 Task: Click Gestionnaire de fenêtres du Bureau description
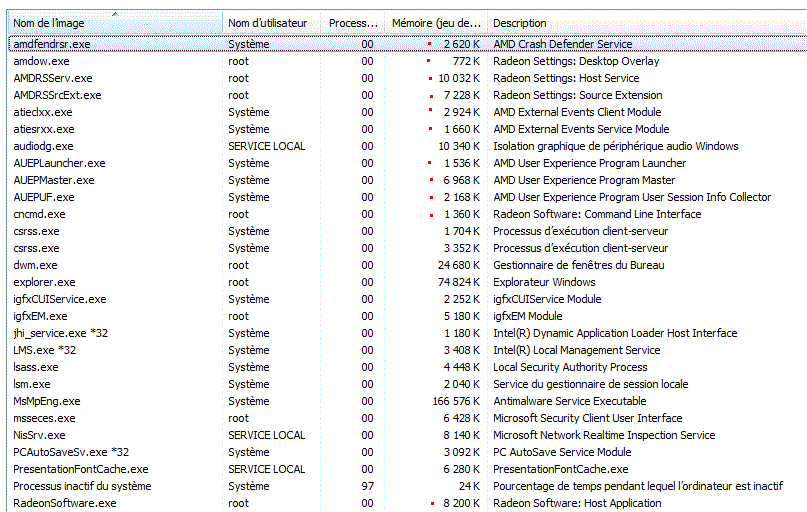[578, 265]
